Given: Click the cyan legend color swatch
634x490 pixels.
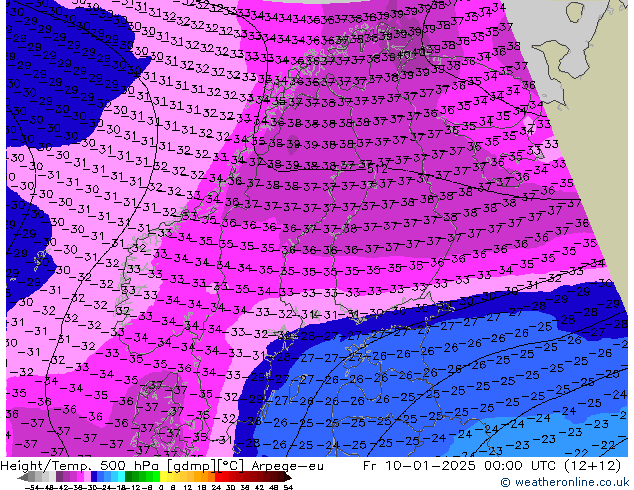Looking at the screenshot, I should pos(121,477).
